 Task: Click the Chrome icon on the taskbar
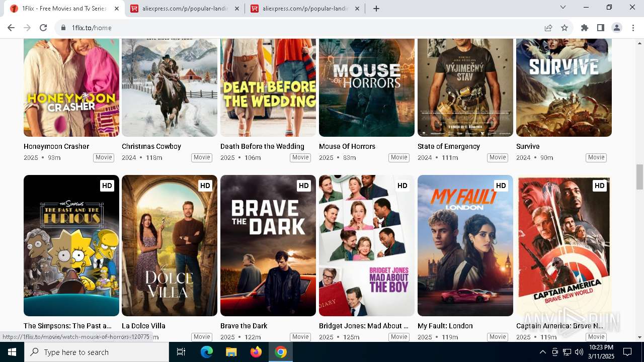[281, 352]
